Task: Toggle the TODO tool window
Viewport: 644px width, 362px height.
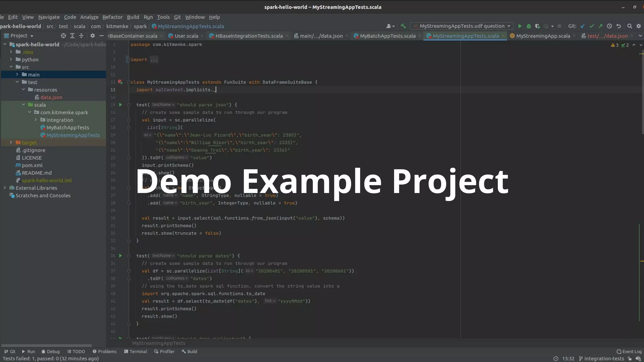Action: click(x=76, y=352)
